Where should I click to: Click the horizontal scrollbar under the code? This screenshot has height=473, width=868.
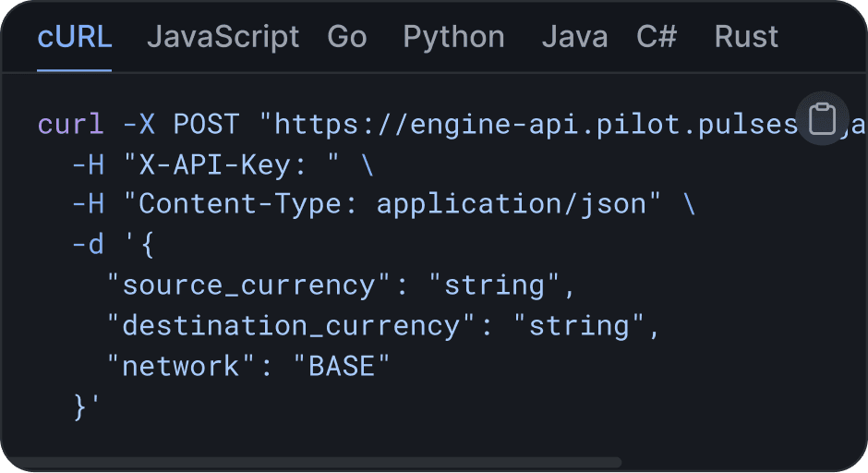(x=311, y=463)
